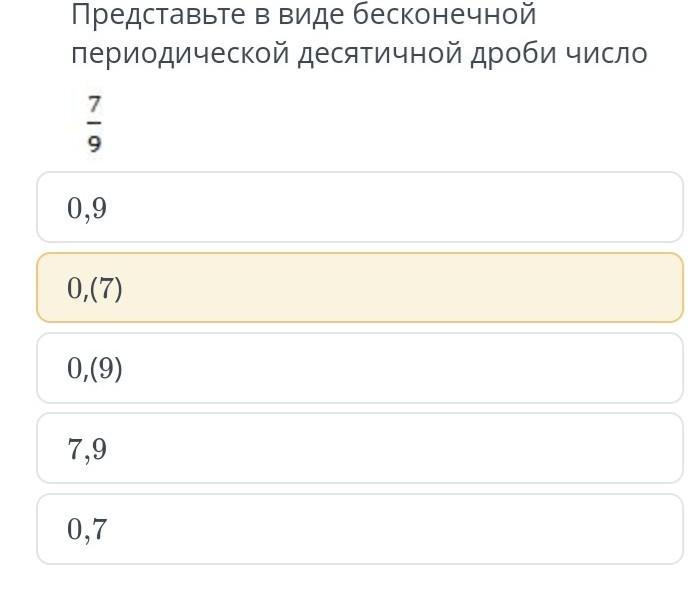Click the denominator 9 in the fraction
This screenshot has height=591, width=698.
[94, 143]
